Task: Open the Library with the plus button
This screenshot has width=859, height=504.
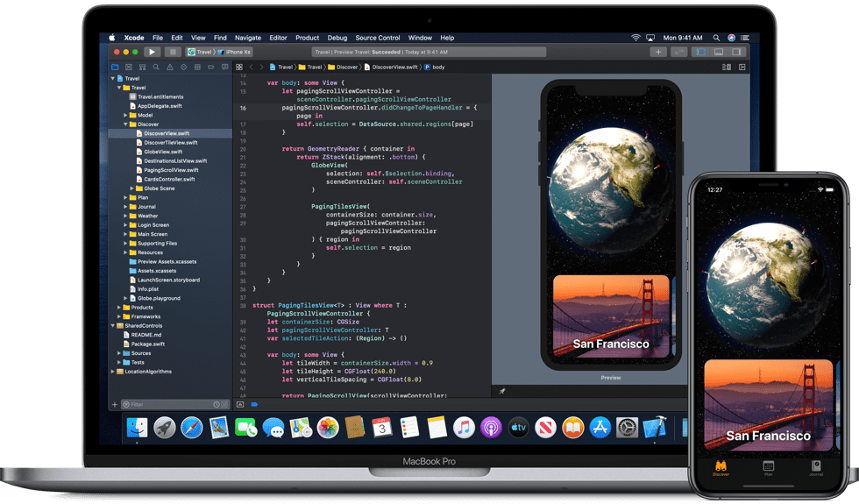Action: [x=657, y=52]
